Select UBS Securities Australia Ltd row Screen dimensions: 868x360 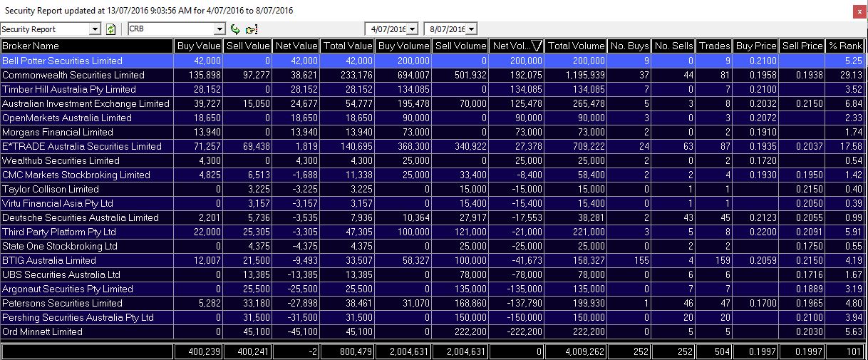tap(433, 275)
